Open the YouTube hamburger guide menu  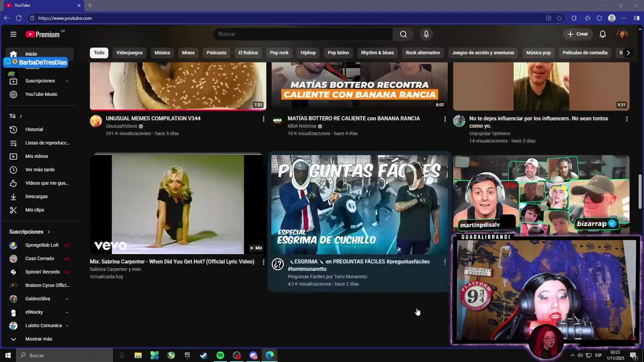pyautogui.click(x=14, y=34)
